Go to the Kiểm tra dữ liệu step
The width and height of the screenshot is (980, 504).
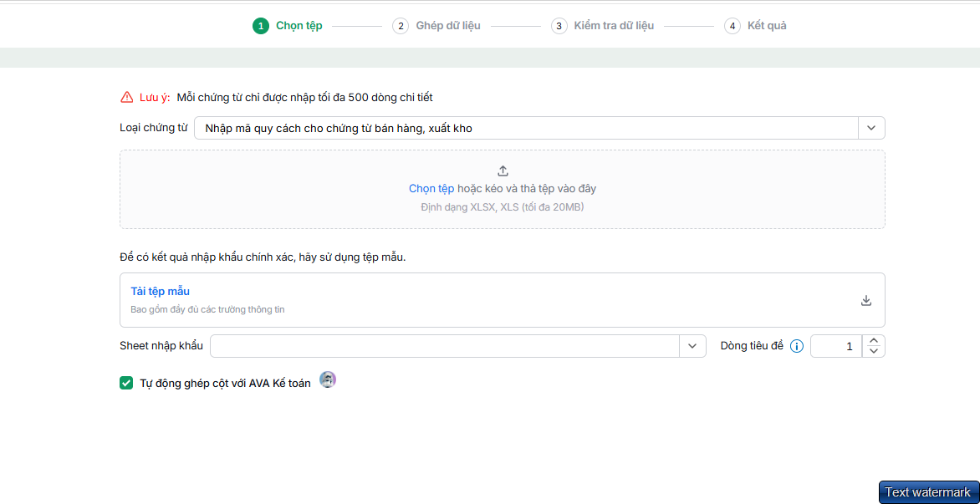point(614,26)
